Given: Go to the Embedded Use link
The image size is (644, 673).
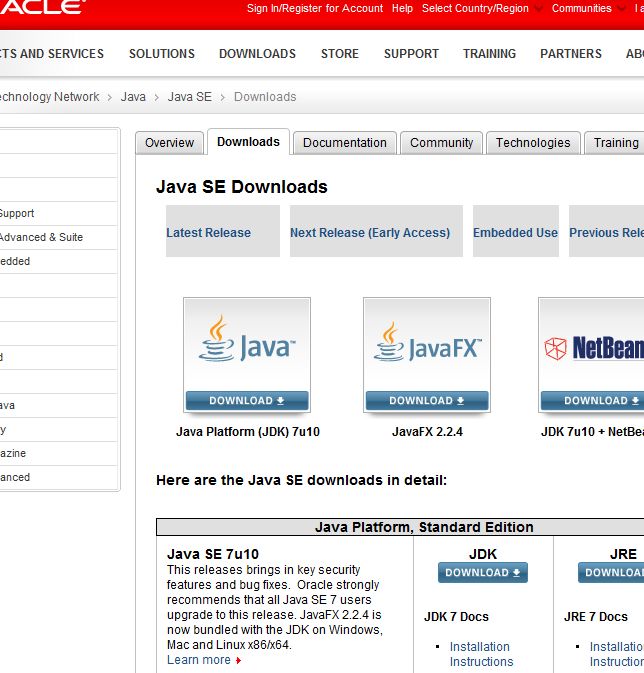Looking at the screenshot, I should click(x=515, y=233).
